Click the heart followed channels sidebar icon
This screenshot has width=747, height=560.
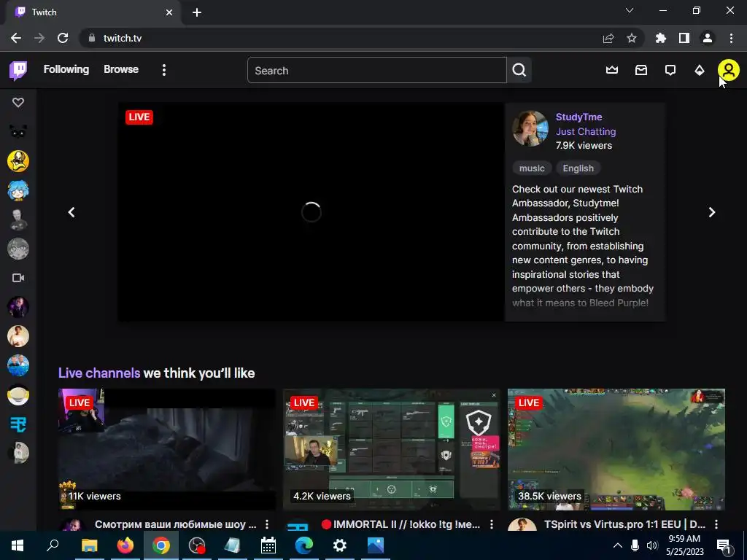point(18,102)
